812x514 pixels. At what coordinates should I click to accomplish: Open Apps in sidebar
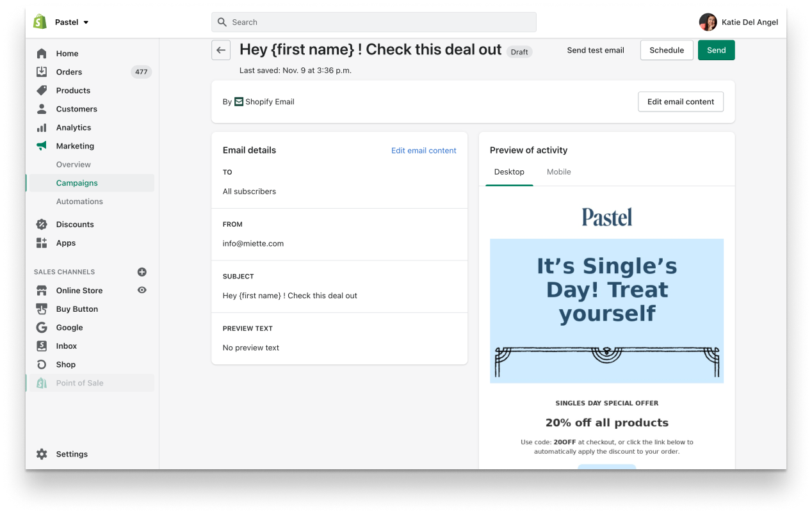click(x=66, y=243)
